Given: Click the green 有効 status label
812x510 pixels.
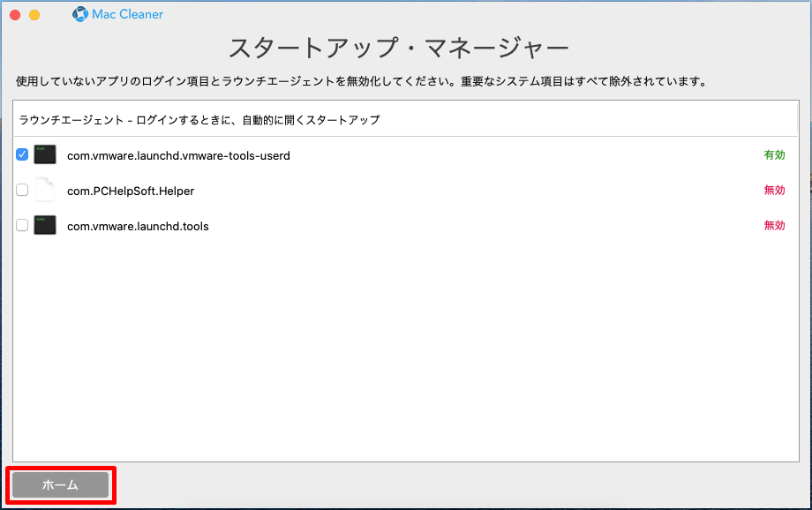Looking at the screenshot, I should pos(774,154).
